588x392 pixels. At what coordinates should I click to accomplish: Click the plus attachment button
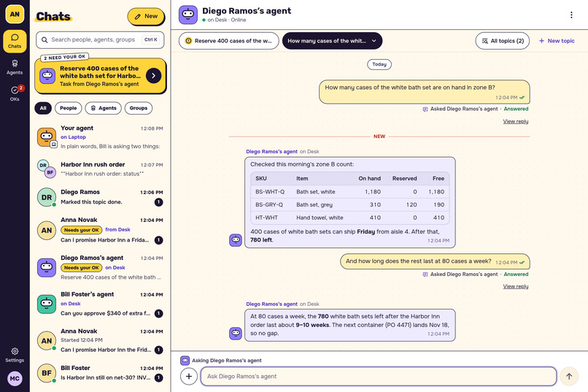(189, 376)
